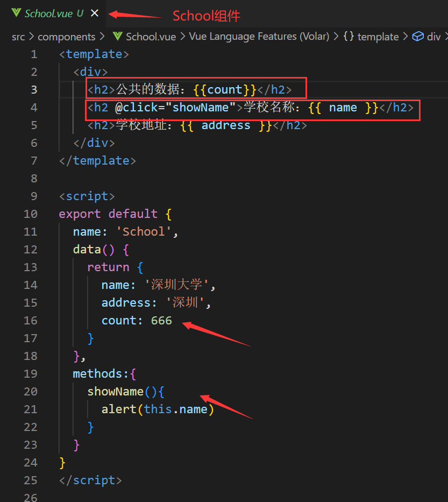Click line number 3 in the gutter

(x=34, y=90)
